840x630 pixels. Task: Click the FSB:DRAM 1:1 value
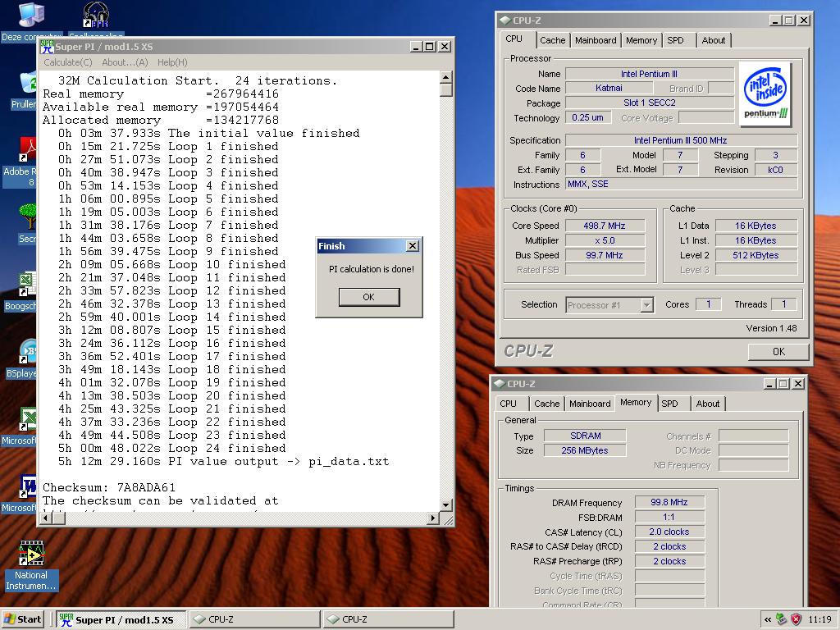coord(669,518)
